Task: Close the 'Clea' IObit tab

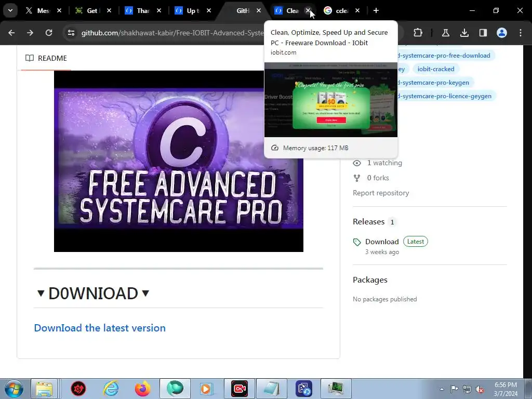Action: [x=308, y=10]
